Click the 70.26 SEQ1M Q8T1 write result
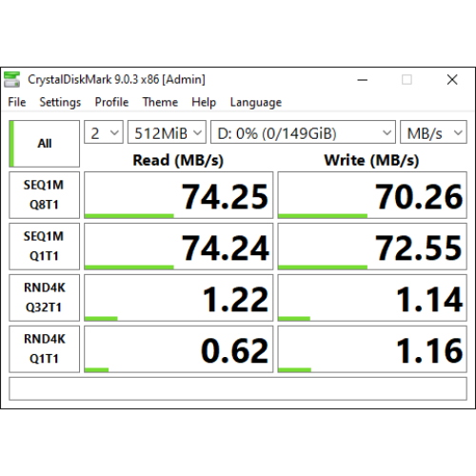This screenshot has width=476, height=476. 372,195
